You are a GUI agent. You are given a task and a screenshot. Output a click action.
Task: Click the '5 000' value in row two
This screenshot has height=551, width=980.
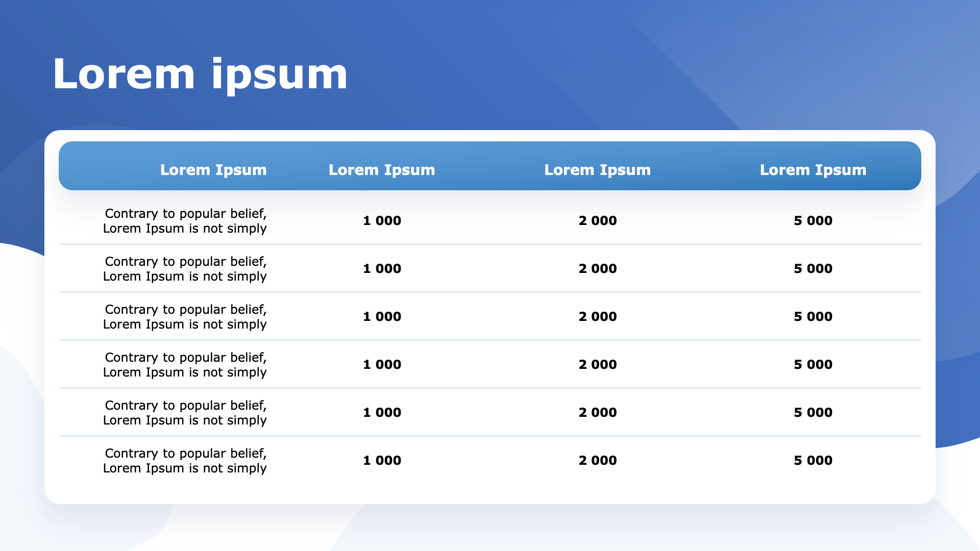coord(813,269)
